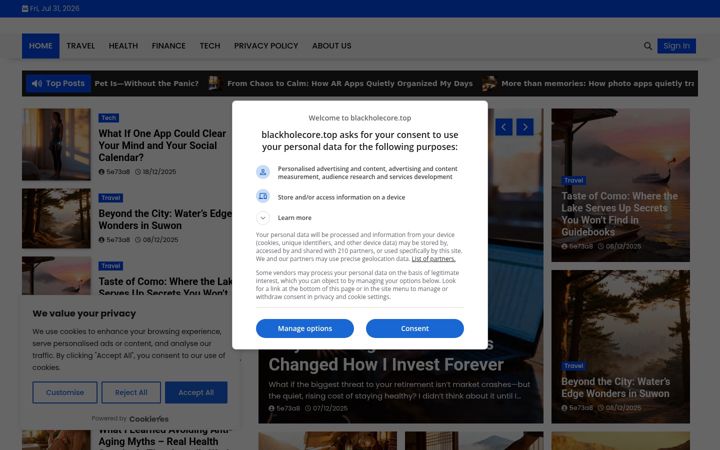Click the store information device icon
The image size is (720, 450).
tap(263, 197)
